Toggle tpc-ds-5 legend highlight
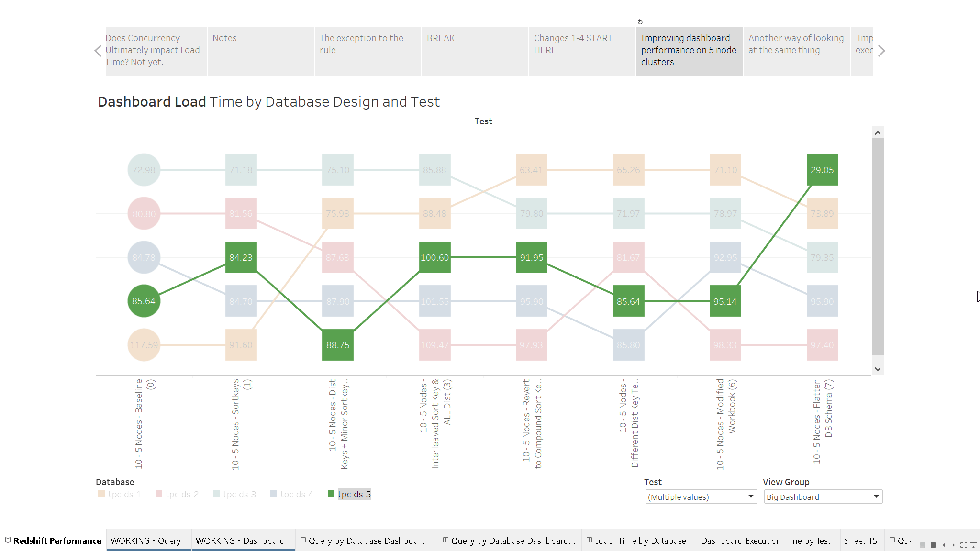980x551 pixels. [x=354, y=494]
